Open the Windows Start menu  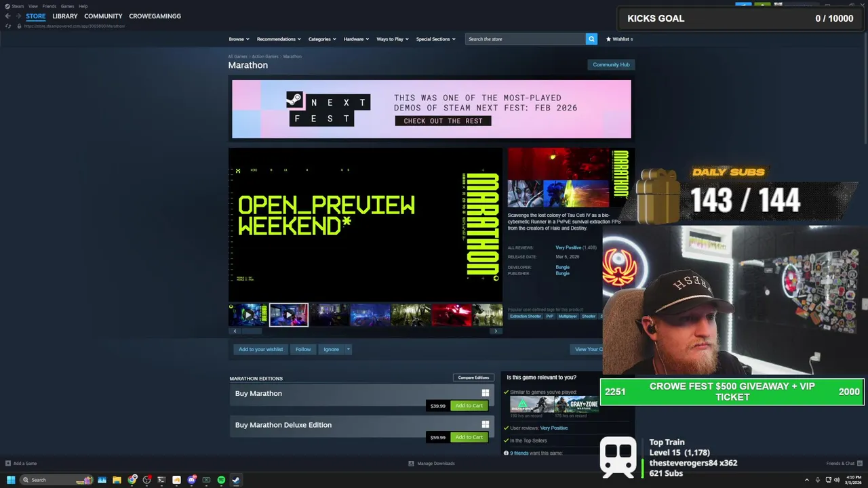(11, 480)
